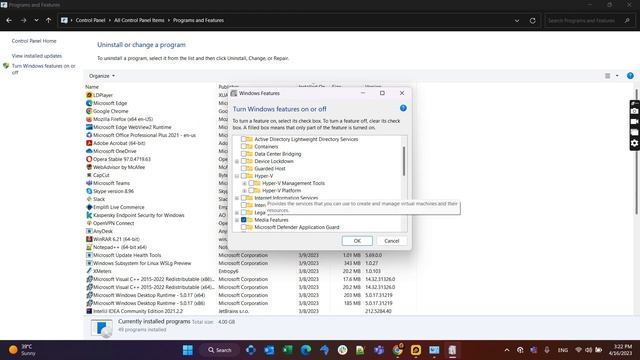640x360 pixels.
Task: Expand the Device Lockdown tree node
Action: coord(237,161)
